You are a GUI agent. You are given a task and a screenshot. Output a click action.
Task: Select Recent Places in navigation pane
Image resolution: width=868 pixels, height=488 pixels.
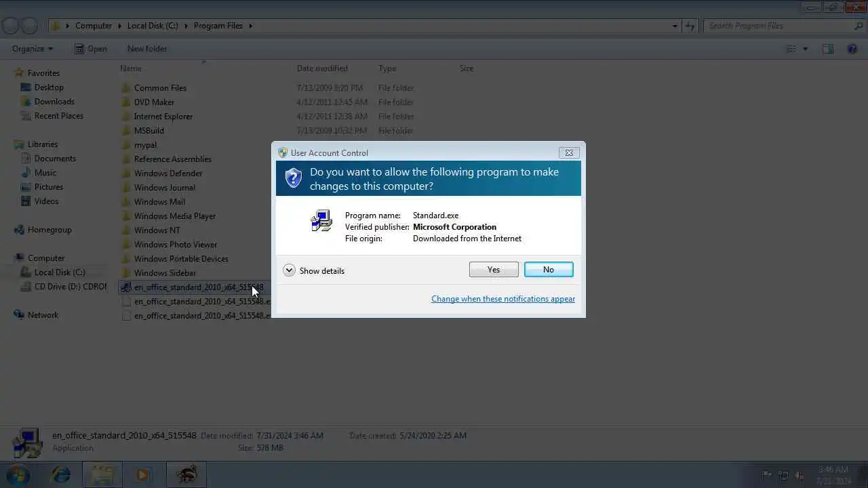(x=59, y=116)
